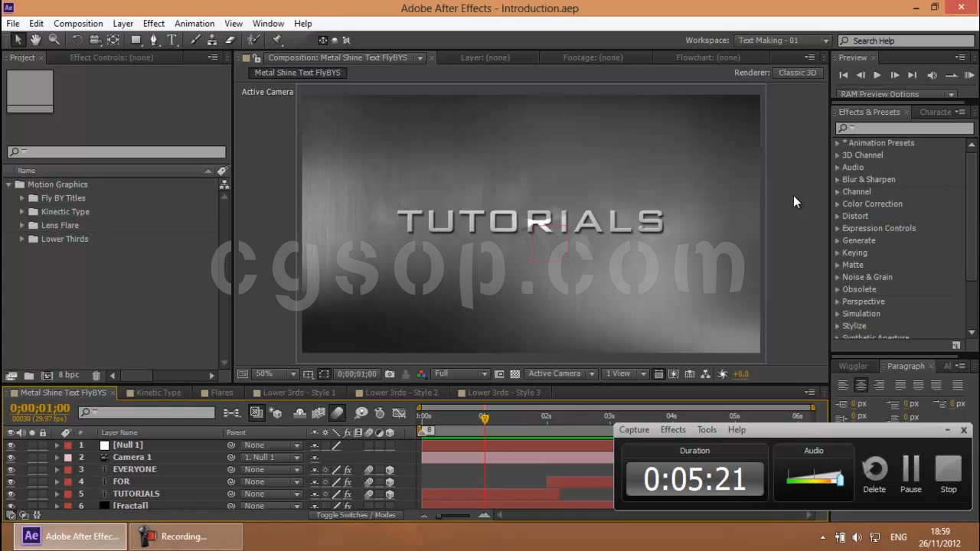Open Camera 1 parent dropdown
Image resolution: width=980 pixels, height=551 pixels.
pyautogui.click(x=272, y=458)
